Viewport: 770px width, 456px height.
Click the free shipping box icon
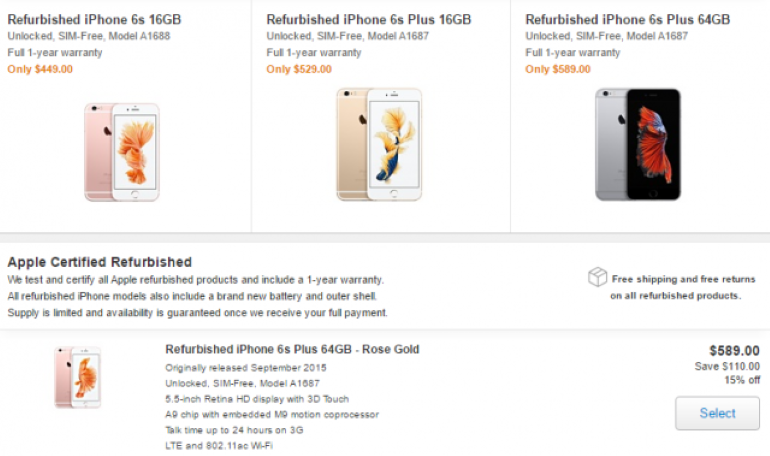[x=597, y=277]
